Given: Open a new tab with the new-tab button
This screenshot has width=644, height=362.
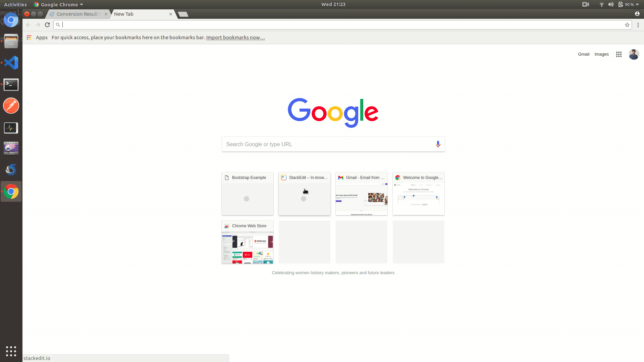Looking at the screenshot, I should pos(183,14).
